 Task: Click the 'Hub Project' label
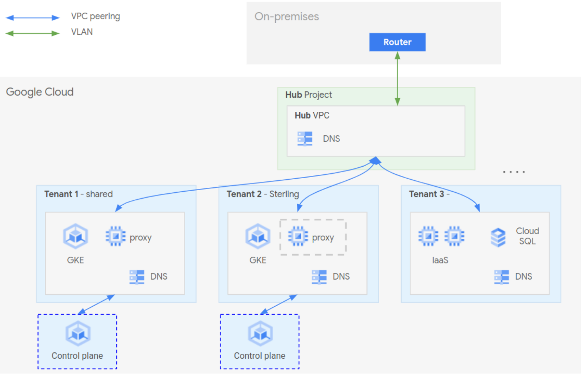(x=308, y=95)
